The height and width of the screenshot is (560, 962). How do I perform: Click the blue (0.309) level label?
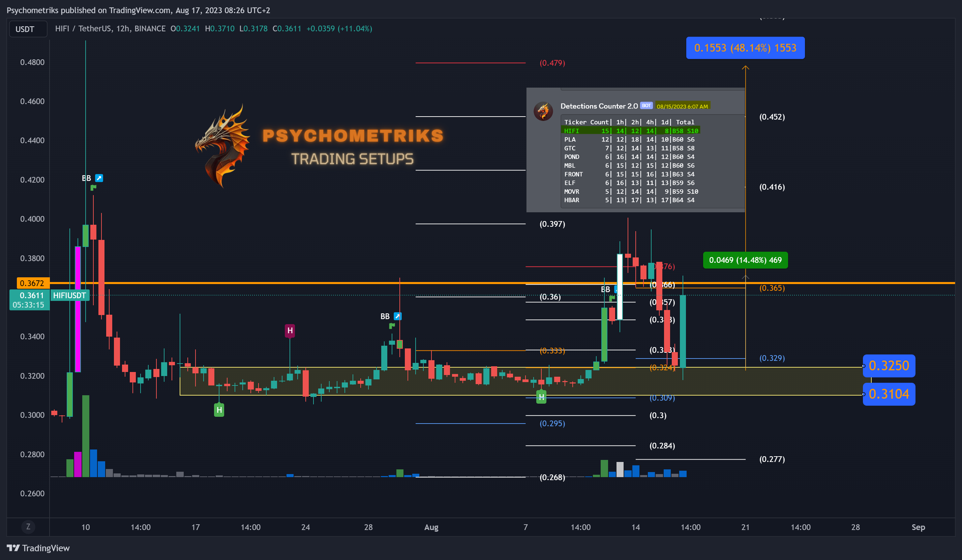[662, 398]
